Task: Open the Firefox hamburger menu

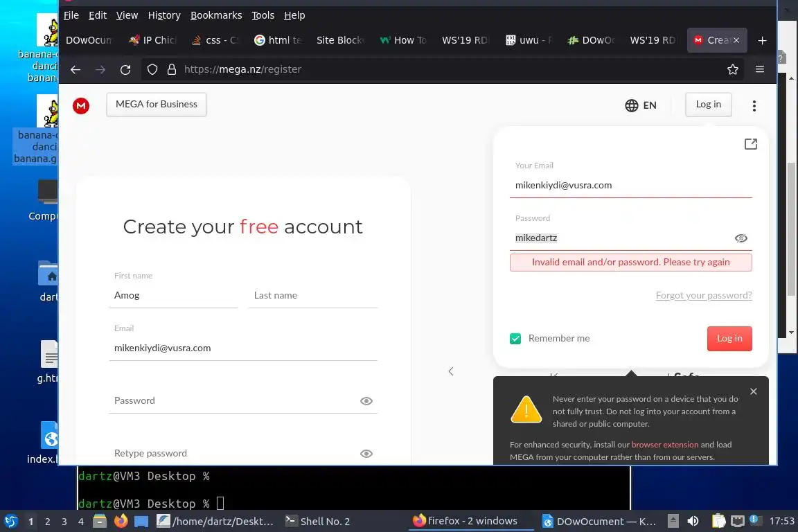Action: [760, 69]
